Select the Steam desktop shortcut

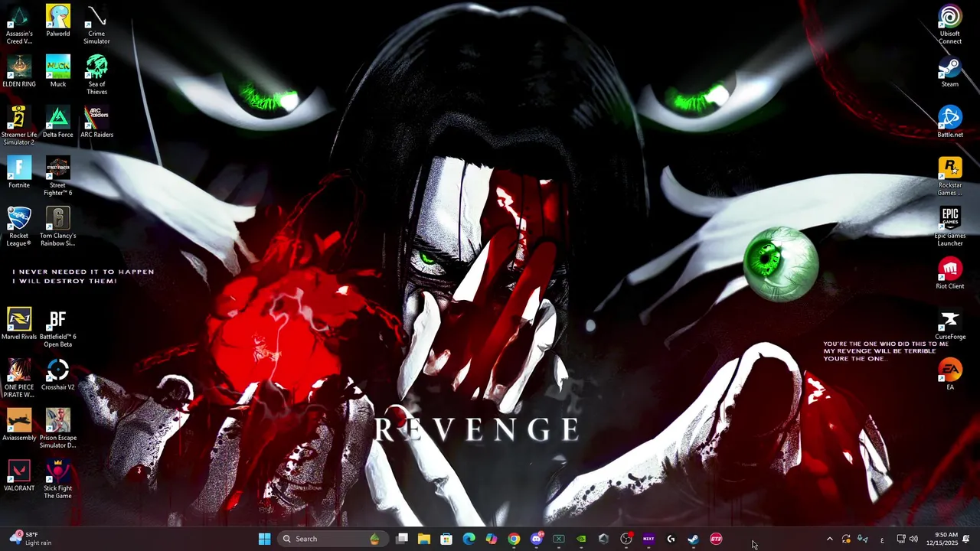click(950, 71)
